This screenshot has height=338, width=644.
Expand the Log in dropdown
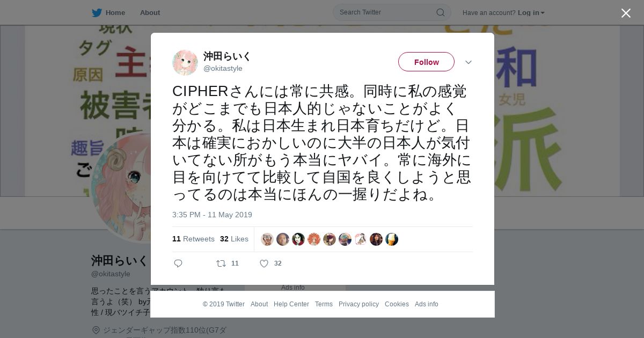point(531,13)
